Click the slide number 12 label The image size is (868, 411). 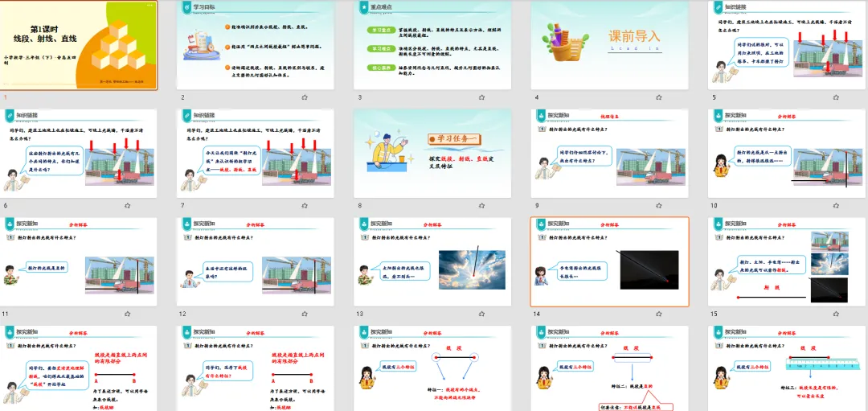(184, 314)
